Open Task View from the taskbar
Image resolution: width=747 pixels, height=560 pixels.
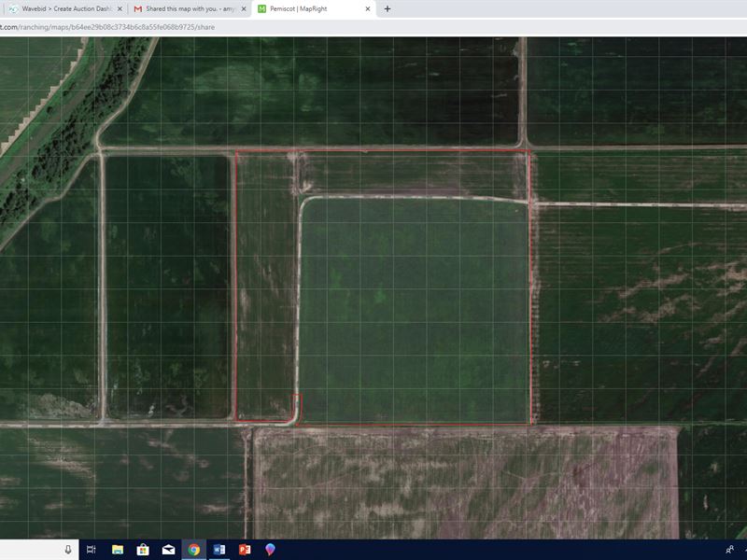point(90,551)
